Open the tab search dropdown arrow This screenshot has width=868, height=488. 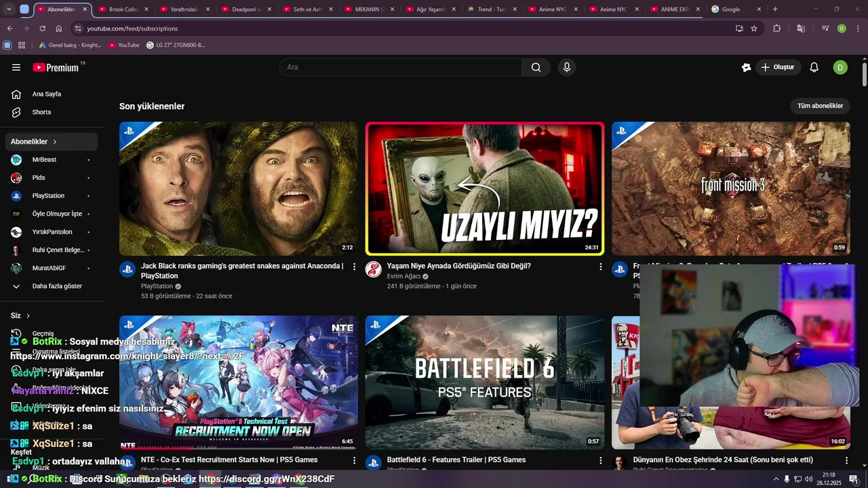click(x=9, y=9)
